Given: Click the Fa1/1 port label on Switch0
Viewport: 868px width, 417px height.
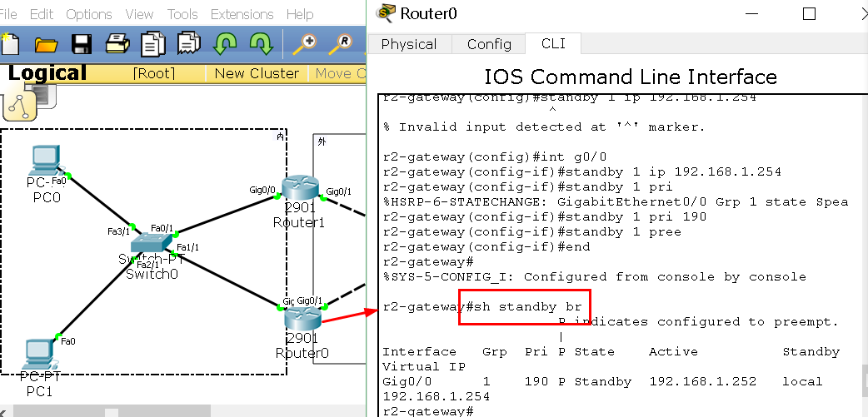Looking at the screenshot, I should pyautogui.click(x=187, y=247).
